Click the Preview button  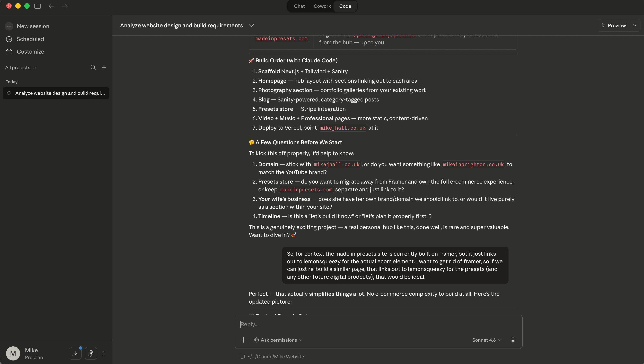pos(614,25)
